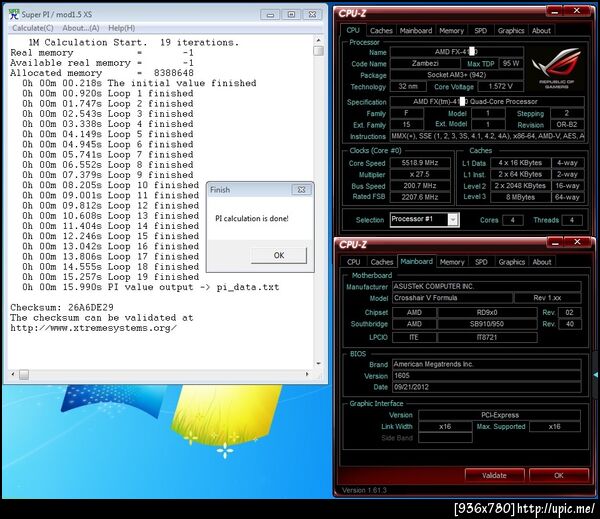
Task: Click the Chipset model field RD9x0
Action: (x=487, y=312)
